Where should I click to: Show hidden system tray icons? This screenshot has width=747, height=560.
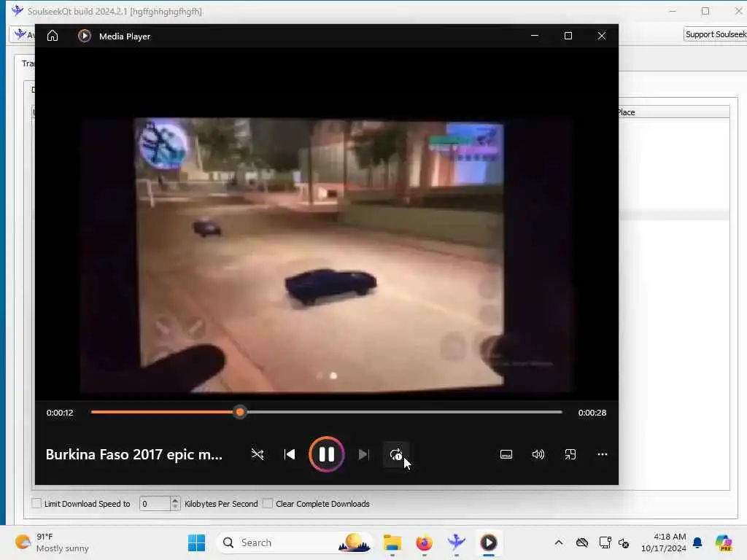point(559,542)
